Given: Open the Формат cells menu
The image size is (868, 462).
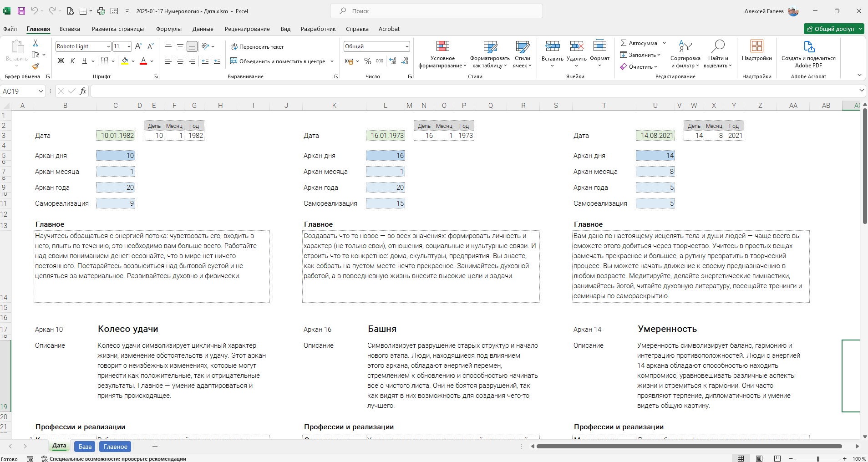Looking at the screenshot, I should [600, 55].
